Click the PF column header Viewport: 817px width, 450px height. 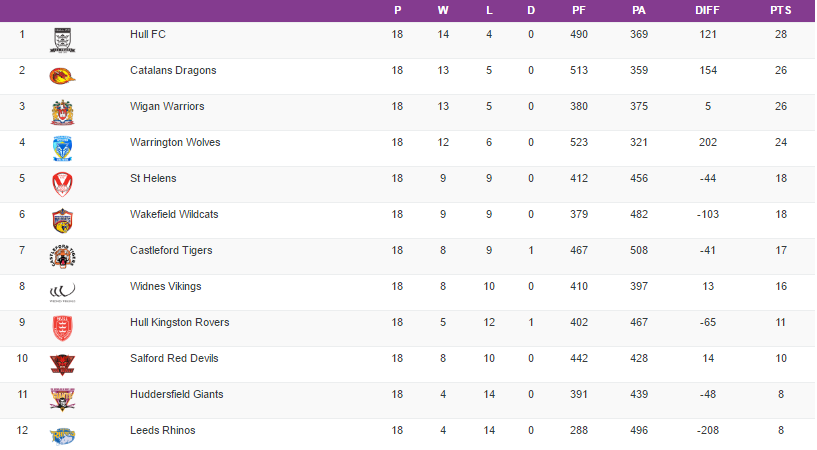579,10
